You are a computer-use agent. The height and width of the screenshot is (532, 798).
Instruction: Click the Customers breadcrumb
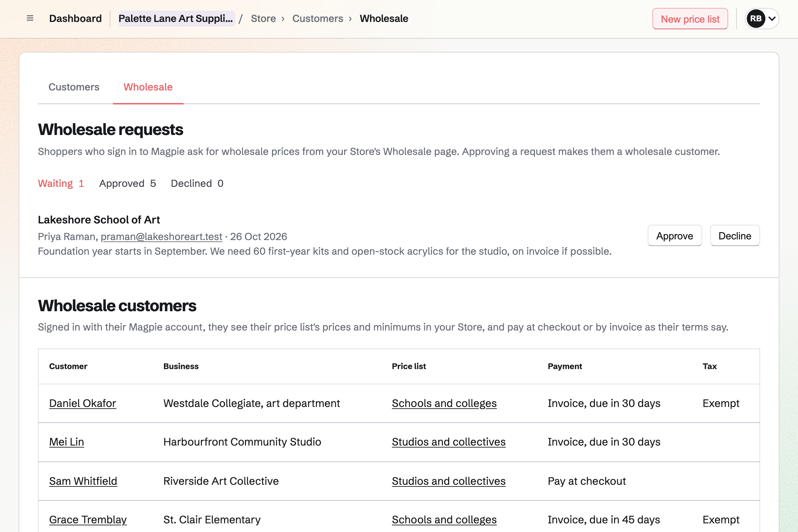point(318,19)
